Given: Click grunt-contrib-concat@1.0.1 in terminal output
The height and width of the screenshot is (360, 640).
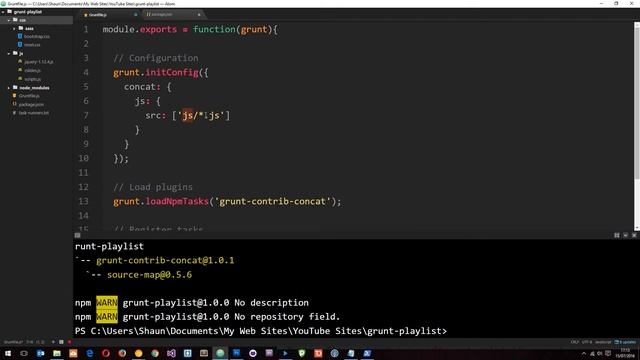Looking at the screenshot, I should point(165,260).
